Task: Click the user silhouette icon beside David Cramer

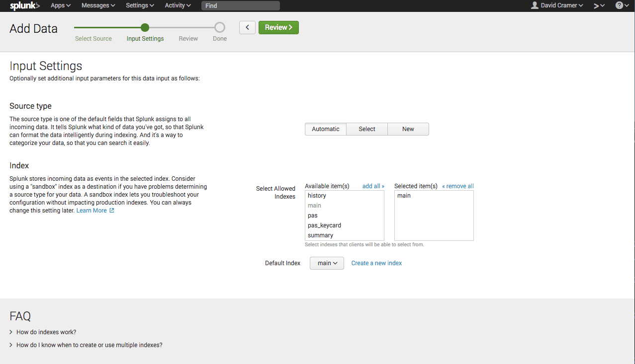Action: tap(534, 5)
